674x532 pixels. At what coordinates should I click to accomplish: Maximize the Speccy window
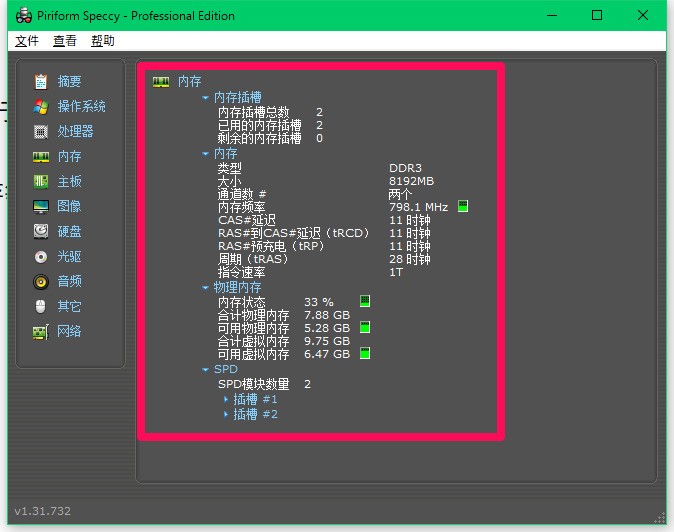(x=597, y=15)
